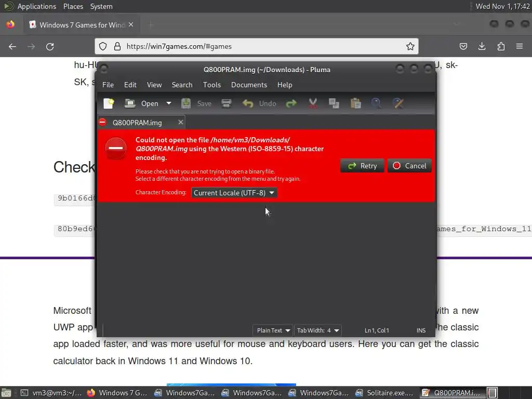Select the Windows 7 Games browser tab
532x399 pixels.
point(82,25)
